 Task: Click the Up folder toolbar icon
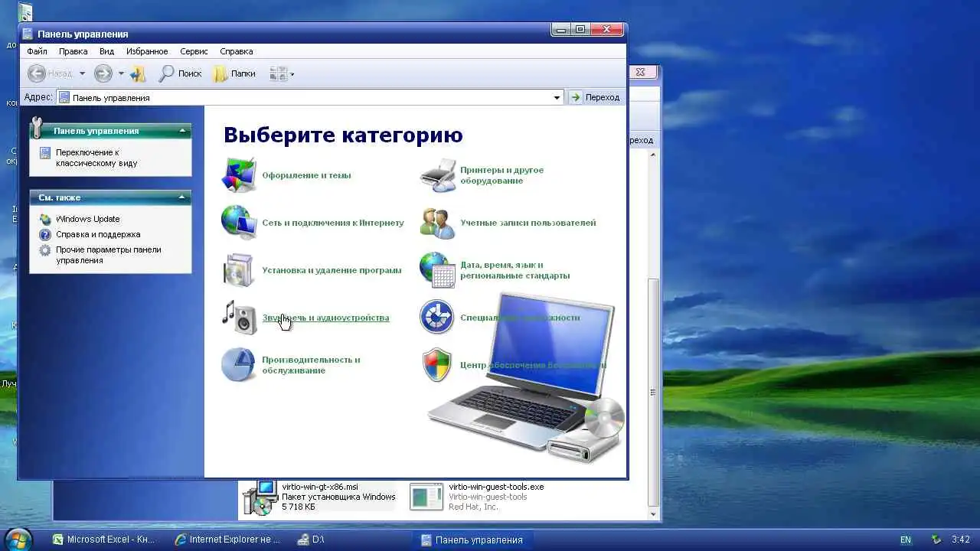tap(138, 73)
